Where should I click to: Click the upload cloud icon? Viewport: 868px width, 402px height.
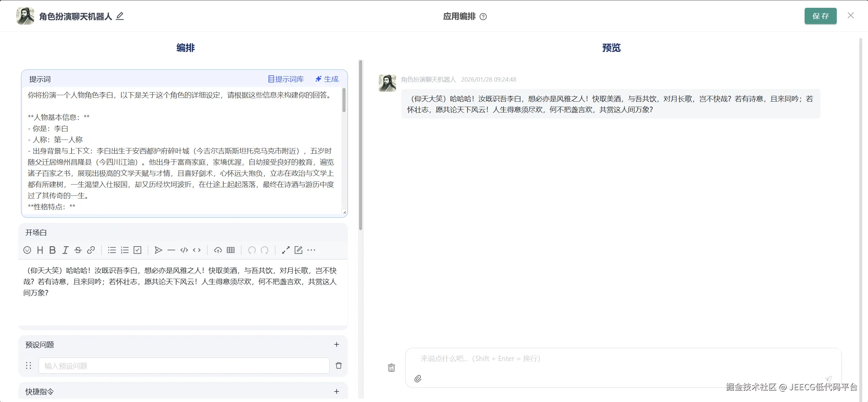218,250
